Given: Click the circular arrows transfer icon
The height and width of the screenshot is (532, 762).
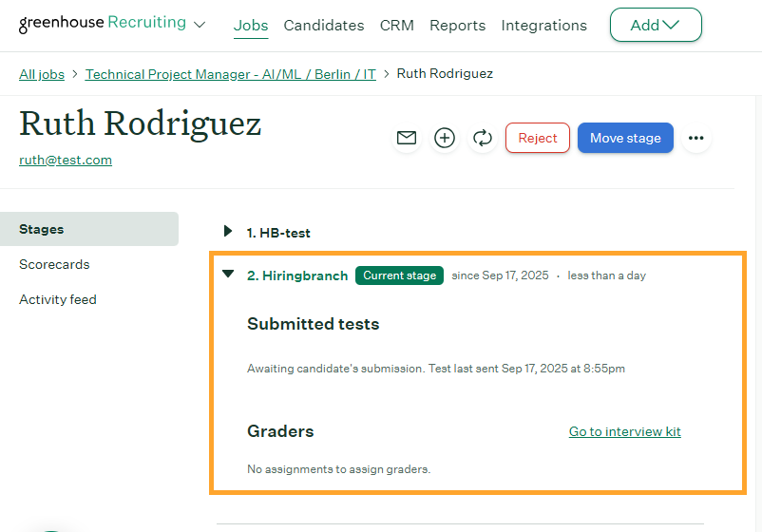Looking at the screenshot, I should point(483,138).
